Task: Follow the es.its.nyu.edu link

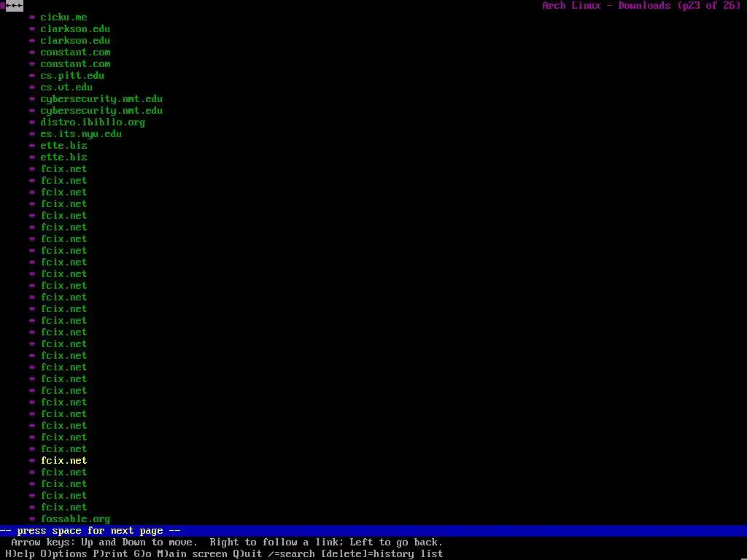Action: point(81,134)
